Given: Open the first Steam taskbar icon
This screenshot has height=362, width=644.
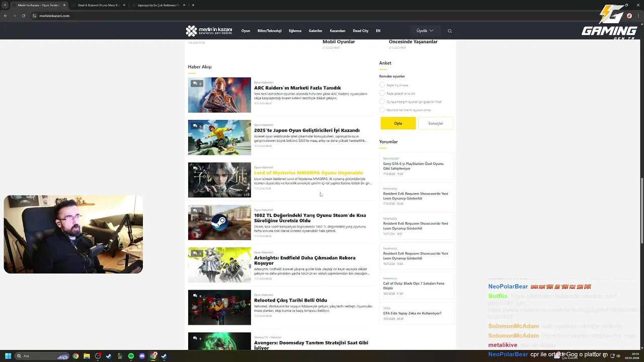Looking at the screenshot, I should click(x=109, y=356).
